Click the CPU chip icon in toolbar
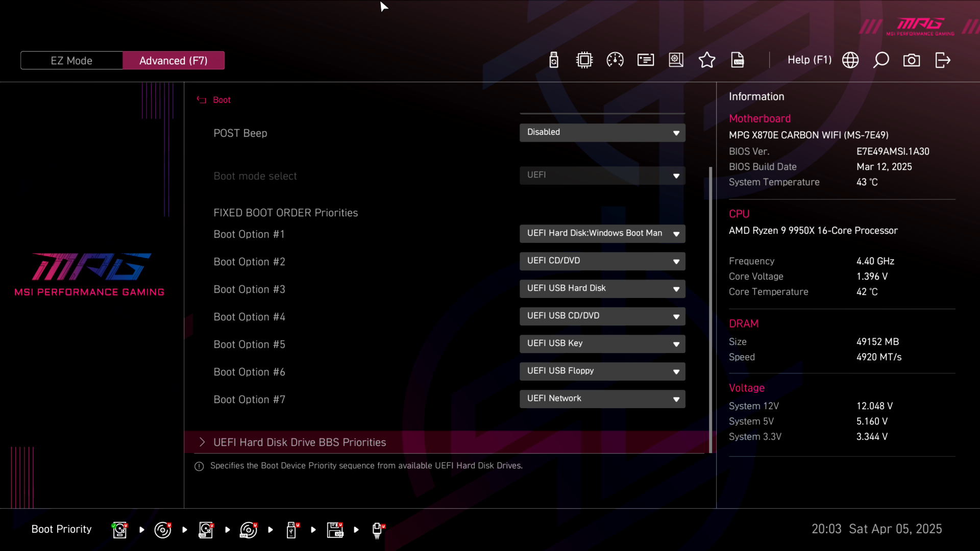The width and height of the screenshot is (980, 551). (584, 60)
